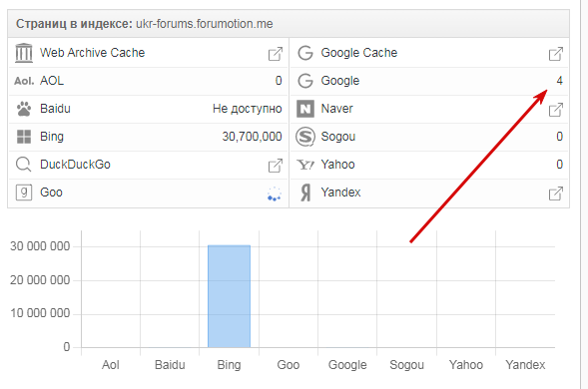Click the Web Archive building icon

24,53
